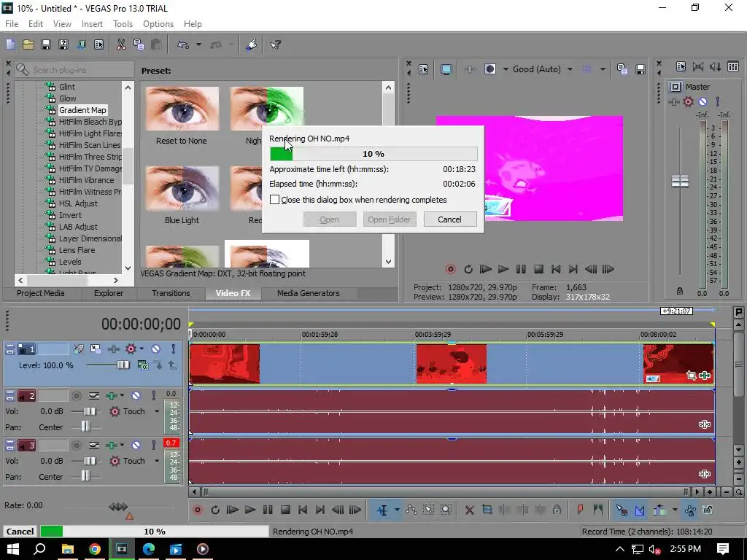The width and height of the screenshot is (747, 560).
Task: Select Lens Flare plug-in in list
Action: pyautogui.click(x=77, y=250)
